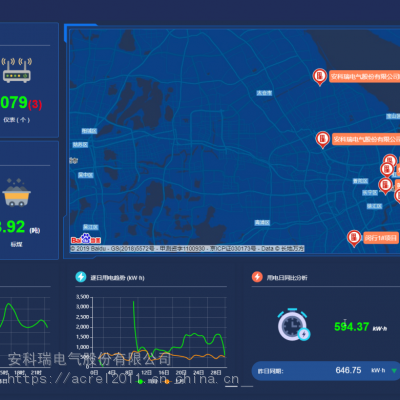Click the 徐汇区 district label
The image size is (400, 400).
375,206
